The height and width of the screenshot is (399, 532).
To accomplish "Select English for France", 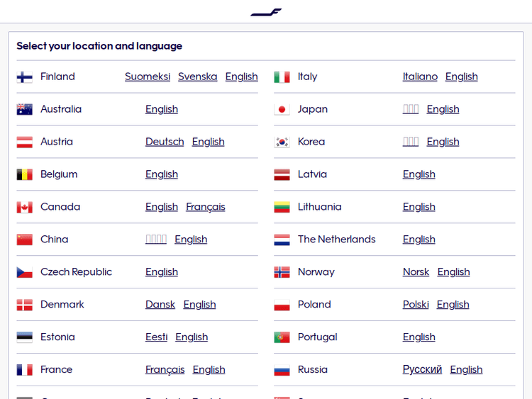I will [x=209, y=369].
